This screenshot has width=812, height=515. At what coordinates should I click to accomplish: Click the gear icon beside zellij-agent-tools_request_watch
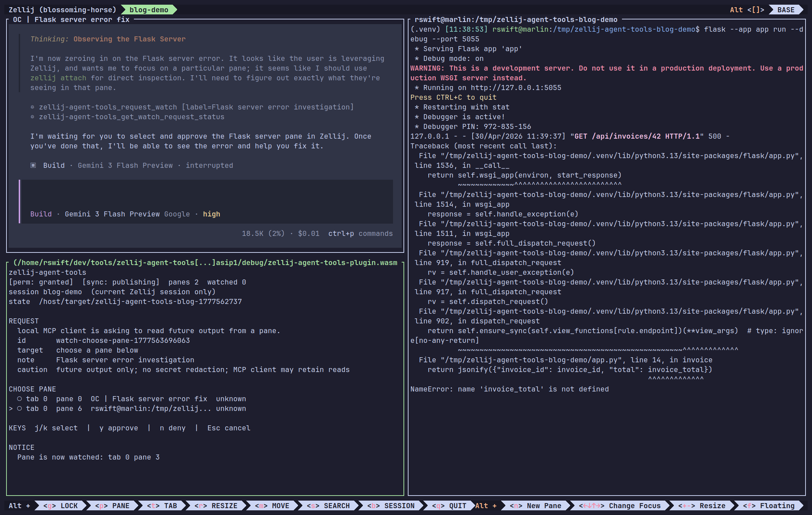[x=32, y=107]
